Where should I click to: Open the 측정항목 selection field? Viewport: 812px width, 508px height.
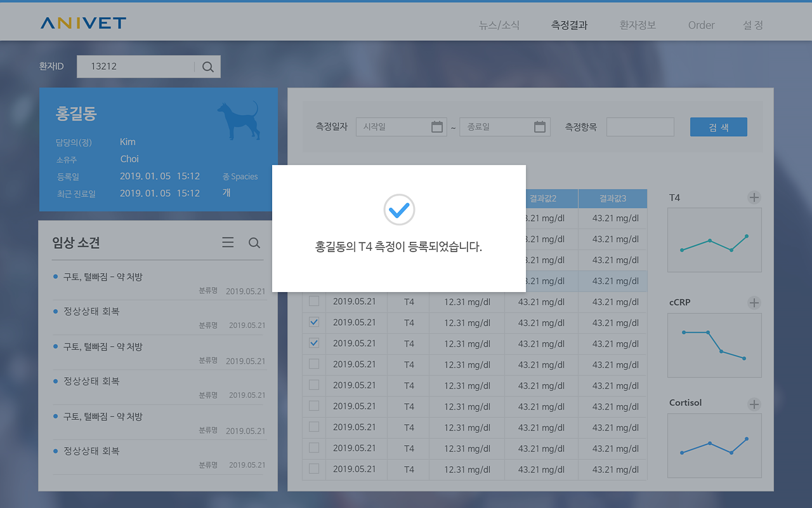pos(640,127)
